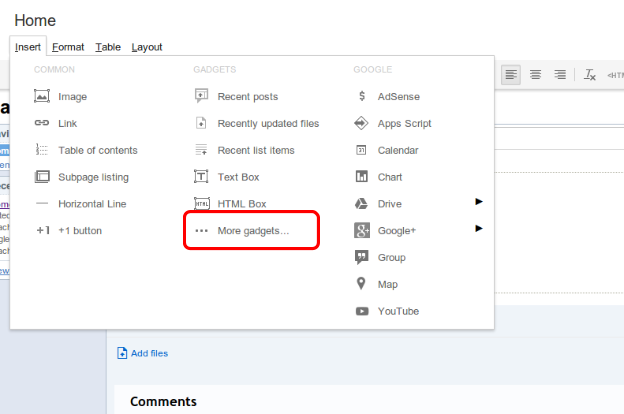
Task: Toggle center text alignment in toolbar
Action: 536,75
